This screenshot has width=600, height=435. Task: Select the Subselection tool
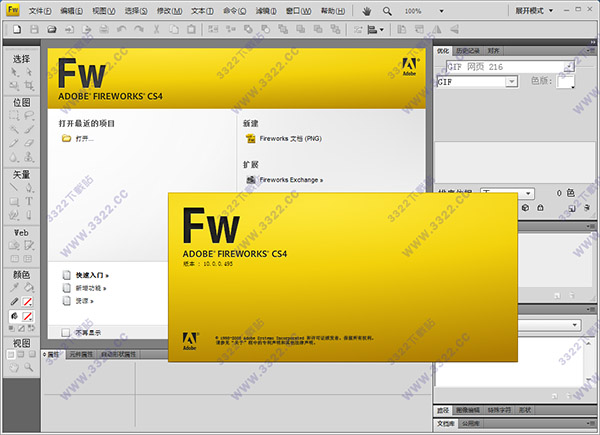click(x=29, y=72)
